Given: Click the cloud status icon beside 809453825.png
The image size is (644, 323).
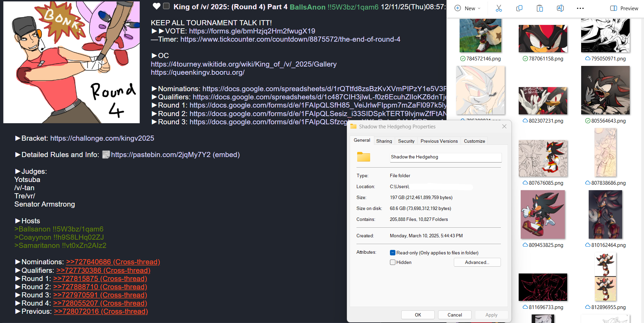Looking at the screenshot, I should [x=525, y=245].
